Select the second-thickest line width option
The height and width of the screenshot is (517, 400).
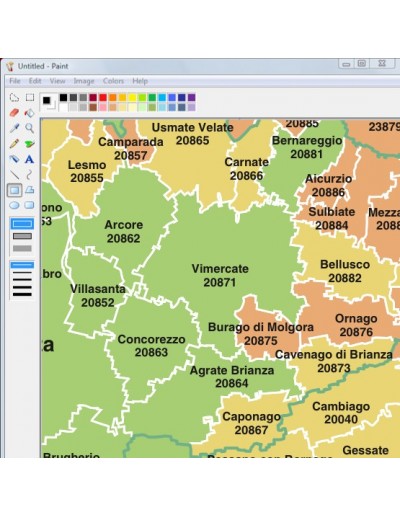[22, 287]
